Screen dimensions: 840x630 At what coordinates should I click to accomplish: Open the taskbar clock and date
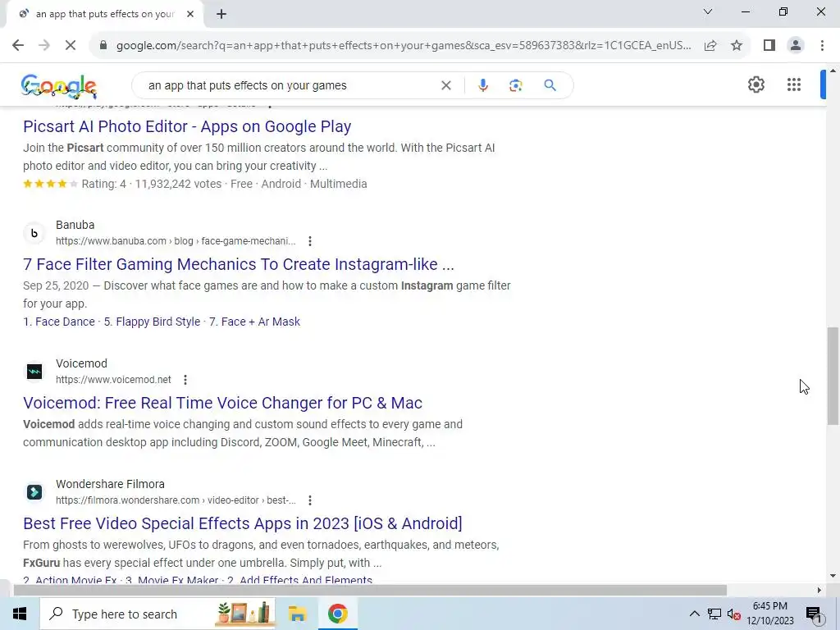(770, 614)
